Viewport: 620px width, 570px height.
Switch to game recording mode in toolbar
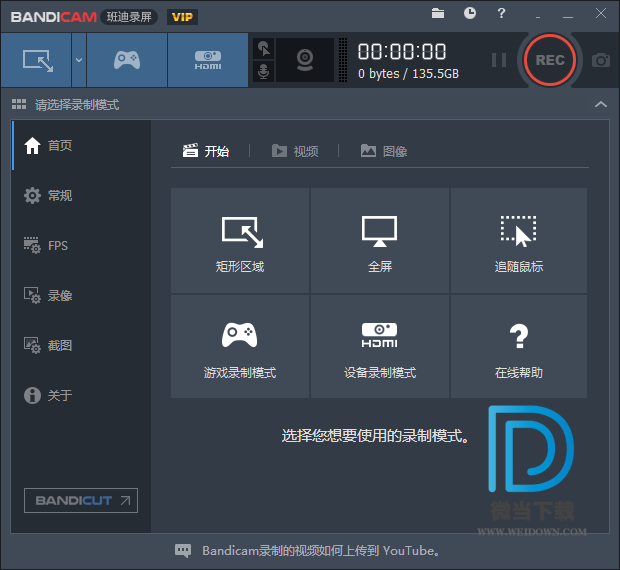tap(127, 60)
